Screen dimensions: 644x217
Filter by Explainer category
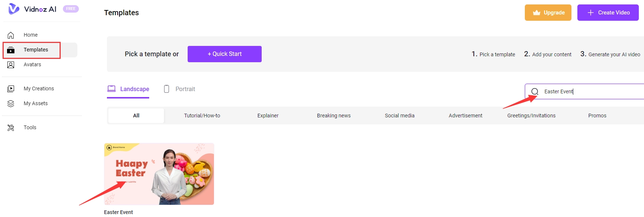tap(268, 116)
